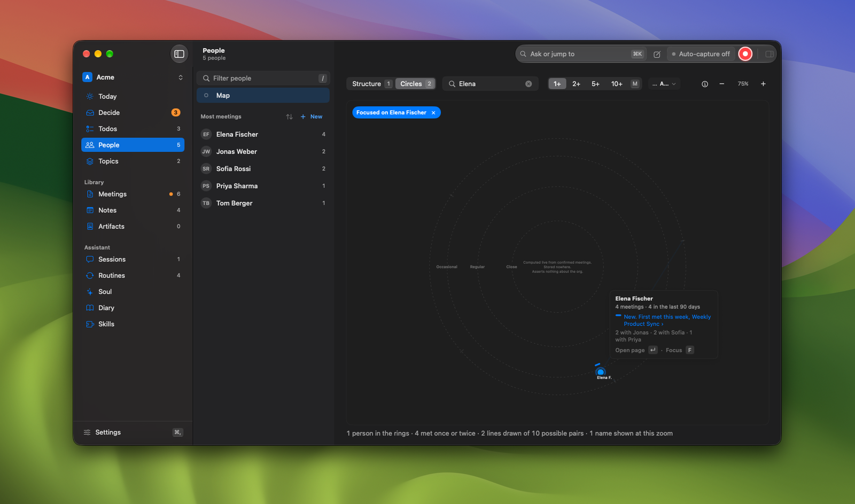Add a new person with the New button
The height and width of the screenshot is (504, 855).
pyautogui.click(x=312, y=117)
